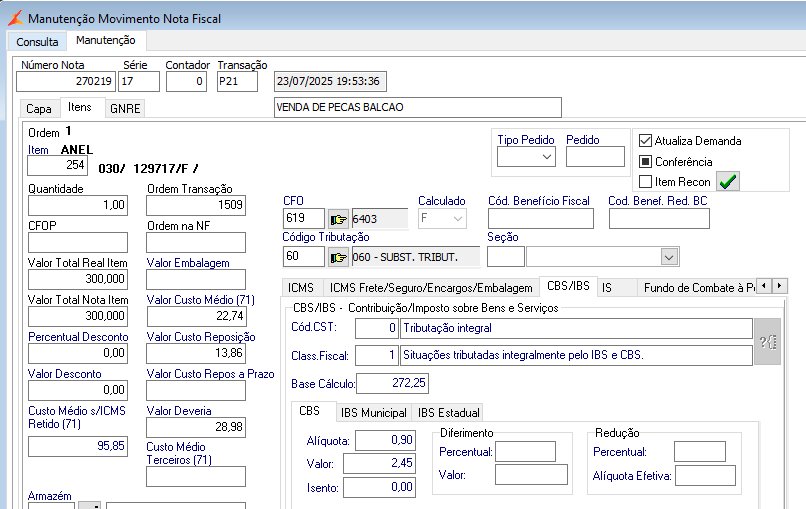The image size is (806, 509).
Task: Switch to the ICMS tab
Action: [301, 287]
